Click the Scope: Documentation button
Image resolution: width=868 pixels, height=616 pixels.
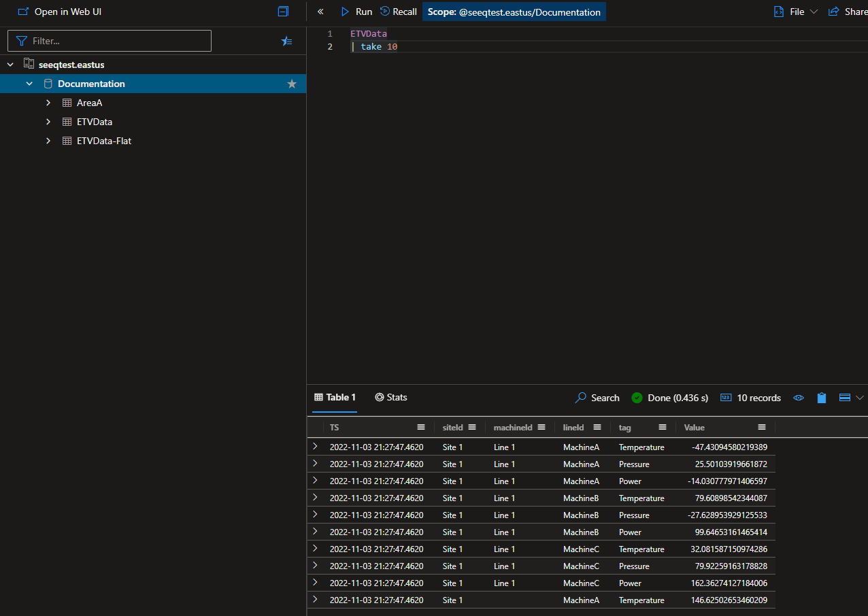pyautogui.click(x=514, y=12)
